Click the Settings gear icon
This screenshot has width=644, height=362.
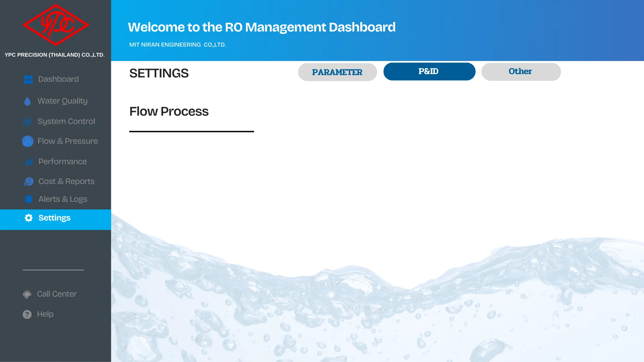tap(29, 218)
